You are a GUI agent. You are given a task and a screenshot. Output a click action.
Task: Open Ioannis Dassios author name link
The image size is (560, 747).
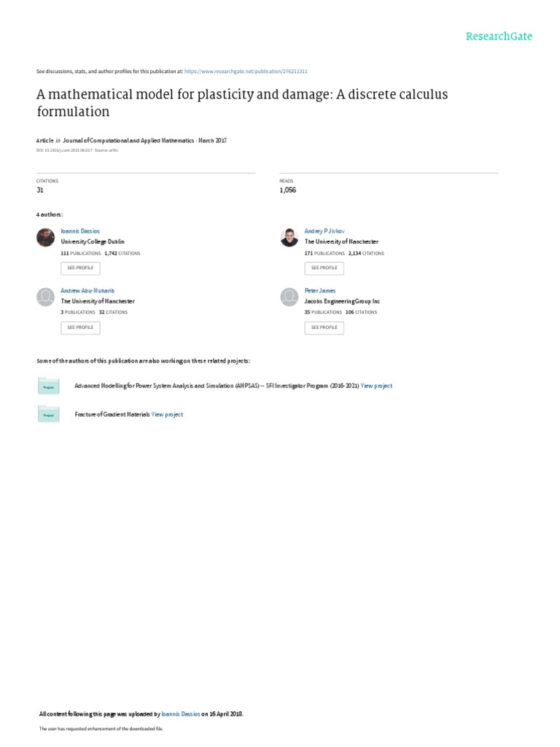click(x=80, y=231)
